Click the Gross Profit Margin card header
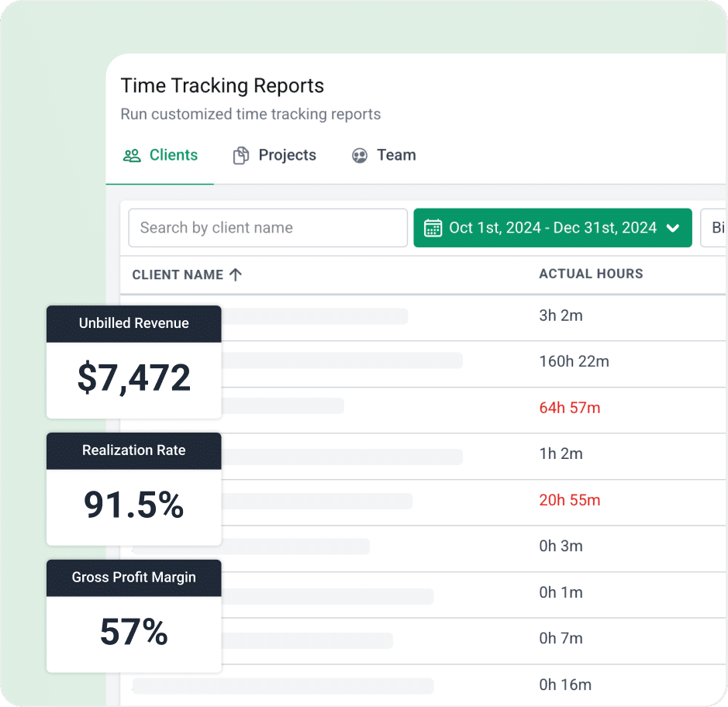The image size is (728, 707). coord(133,578)
